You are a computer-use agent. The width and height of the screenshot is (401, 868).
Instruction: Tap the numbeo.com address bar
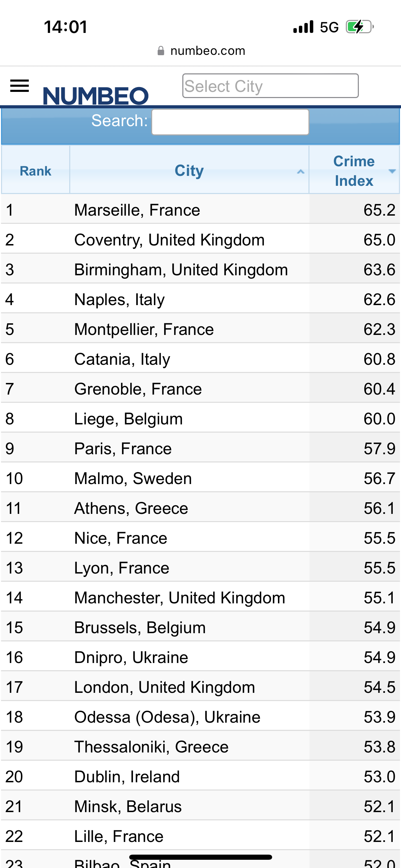(x=201, y=51)
